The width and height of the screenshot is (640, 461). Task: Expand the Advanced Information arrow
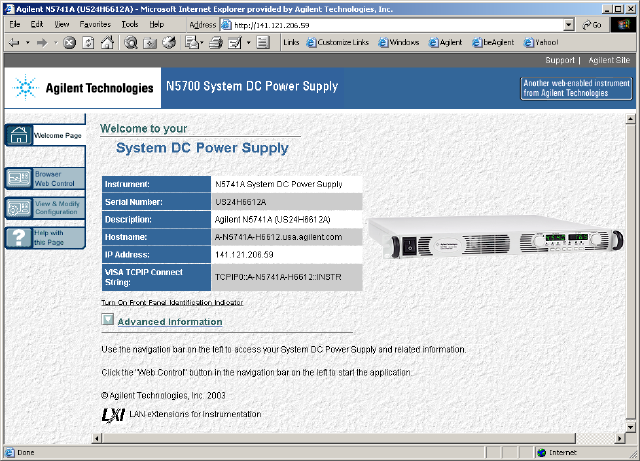108,319
